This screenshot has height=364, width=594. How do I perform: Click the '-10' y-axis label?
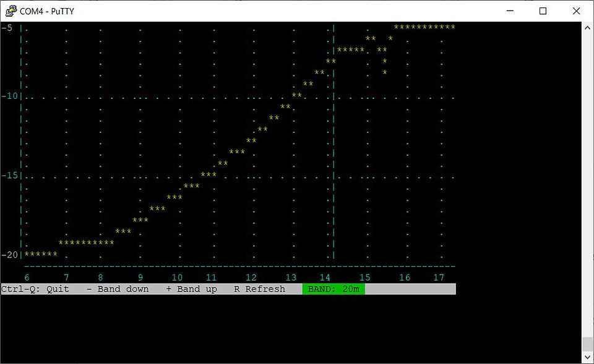point(9,96)
